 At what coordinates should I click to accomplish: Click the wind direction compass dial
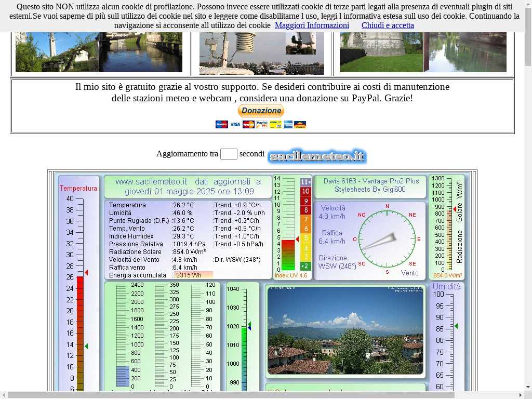pos(387,240)
